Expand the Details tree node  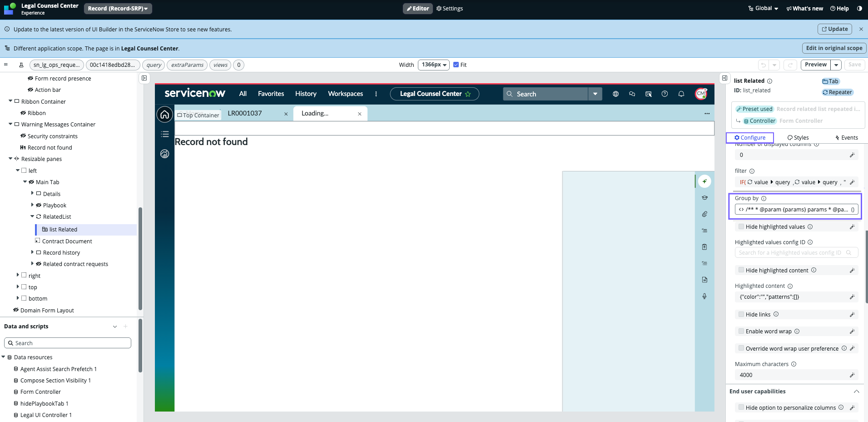32,193
